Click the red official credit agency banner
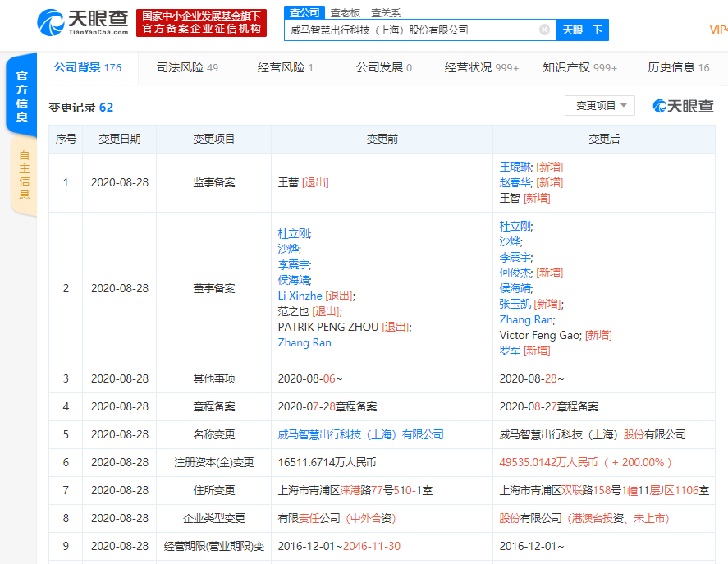The width and height of the screenshot is (728, 564). [202, 22]
